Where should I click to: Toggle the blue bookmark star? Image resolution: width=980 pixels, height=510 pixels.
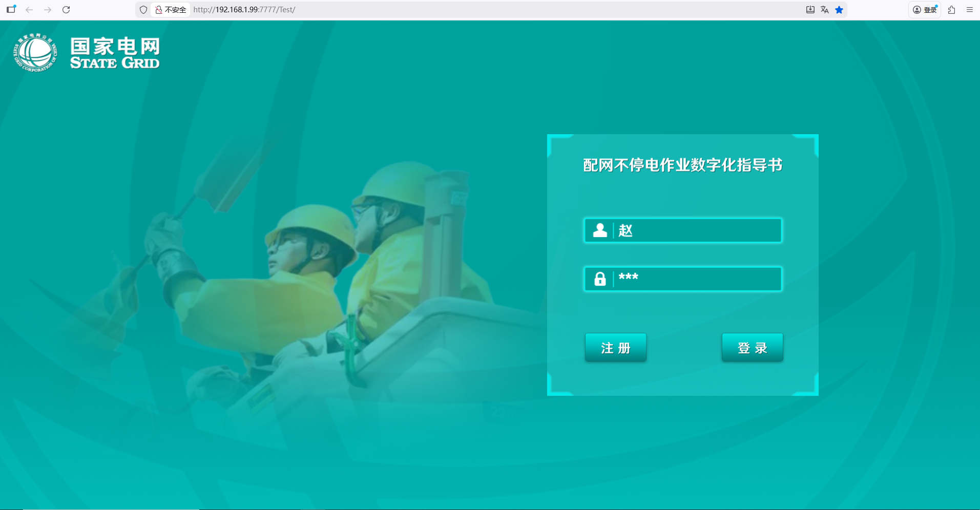pyautogui.click(x=839, y=10)
